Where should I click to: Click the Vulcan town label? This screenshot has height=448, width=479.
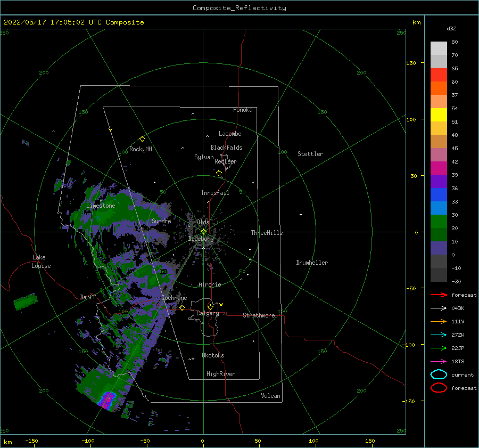271,396
